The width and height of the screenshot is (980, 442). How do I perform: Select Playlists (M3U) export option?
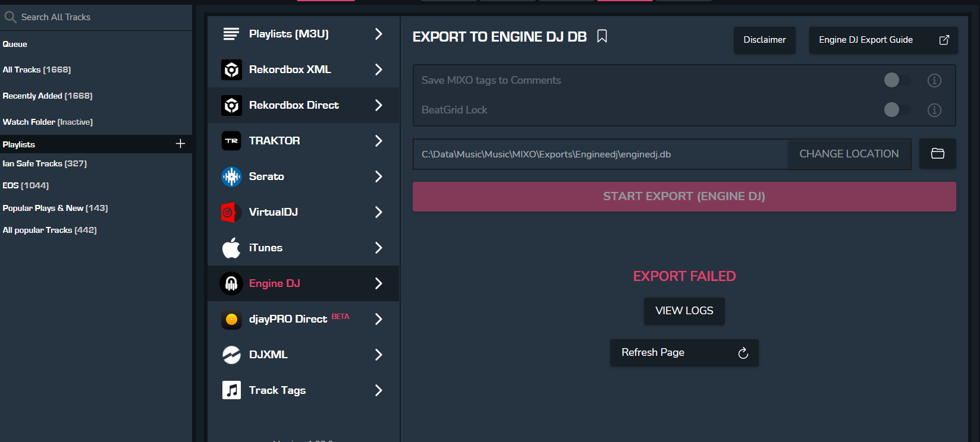click(x=303, y=34)
